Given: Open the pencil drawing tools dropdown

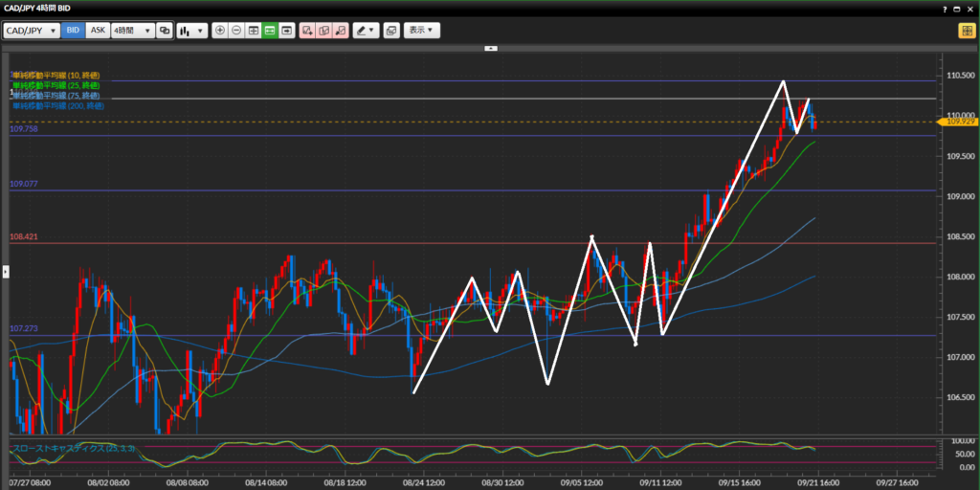Looking at the screenshot, I should [x=366, y=31].
